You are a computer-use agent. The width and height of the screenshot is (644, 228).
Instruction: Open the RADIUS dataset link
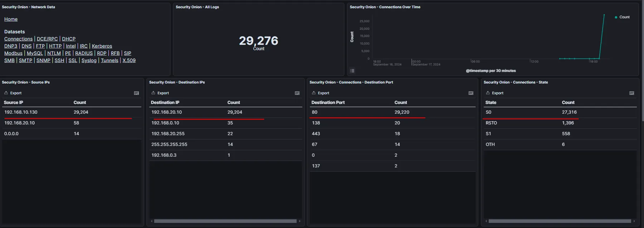(84, 53)
